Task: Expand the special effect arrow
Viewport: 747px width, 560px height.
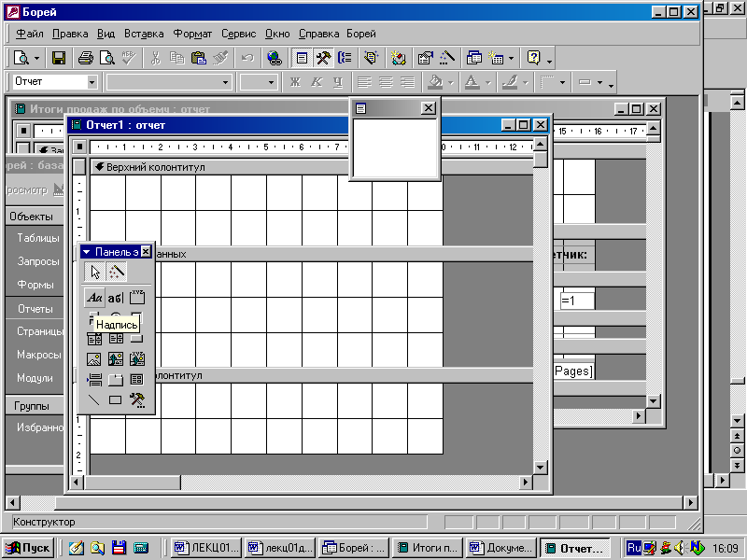Action: 599,83
